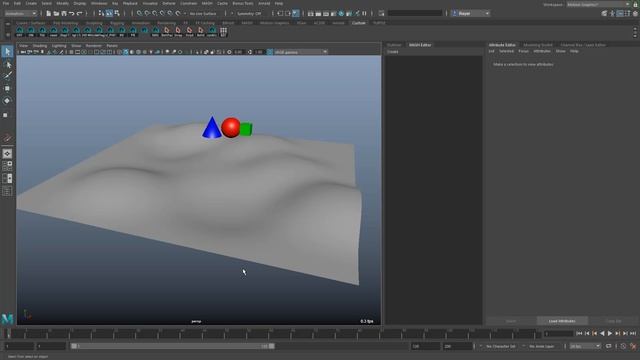Image resolution: width=640 pixels, height=360 pixels.
Task: Open the sRGB gamma viewport dropdown
Action: pyautogui.click(x=301, y=52)
